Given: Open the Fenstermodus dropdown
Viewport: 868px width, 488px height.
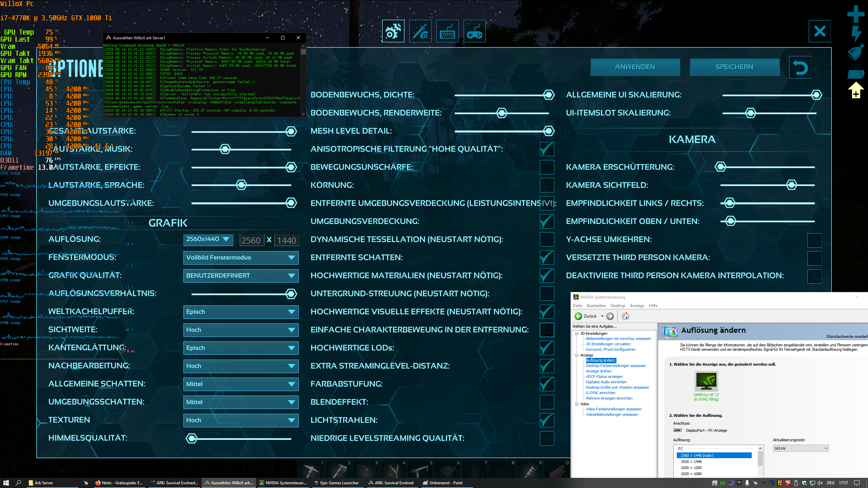Looking at the screenshot, I should pyautogui.click(x=241, y=258).
